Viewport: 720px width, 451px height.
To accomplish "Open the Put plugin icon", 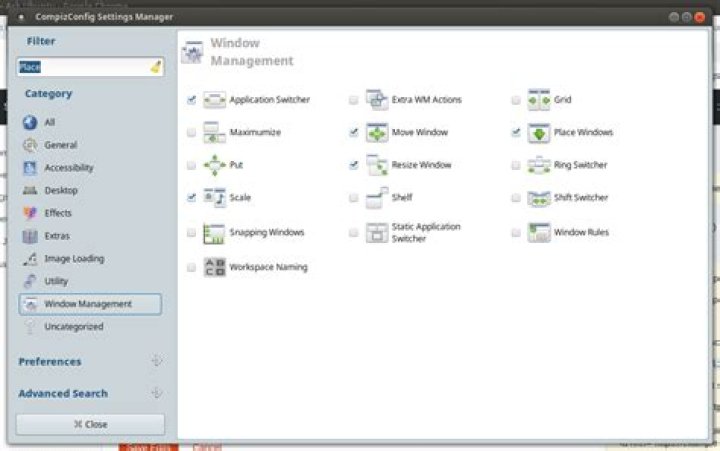I will [214, 165].
